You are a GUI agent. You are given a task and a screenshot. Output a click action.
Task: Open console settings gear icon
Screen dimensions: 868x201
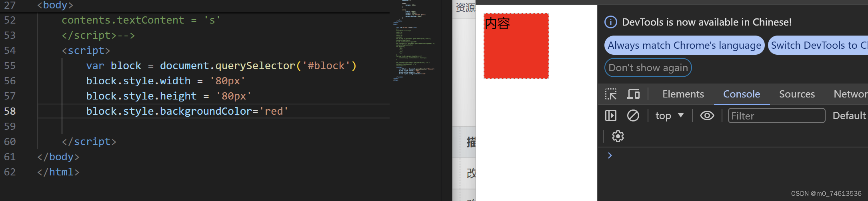pyautogui.click(x=618, y=136)
